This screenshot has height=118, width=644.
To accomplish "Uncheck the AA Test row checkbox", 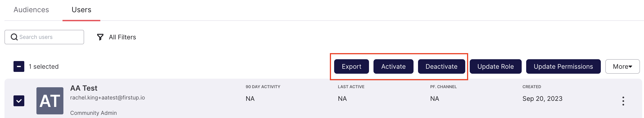I will click(19, 101).
